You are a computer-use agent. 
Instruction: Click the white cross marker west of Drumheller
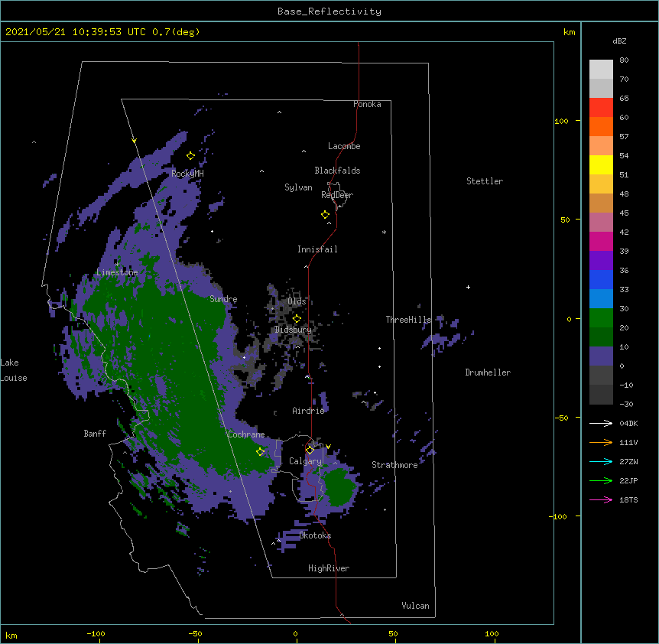coord(468,287)
